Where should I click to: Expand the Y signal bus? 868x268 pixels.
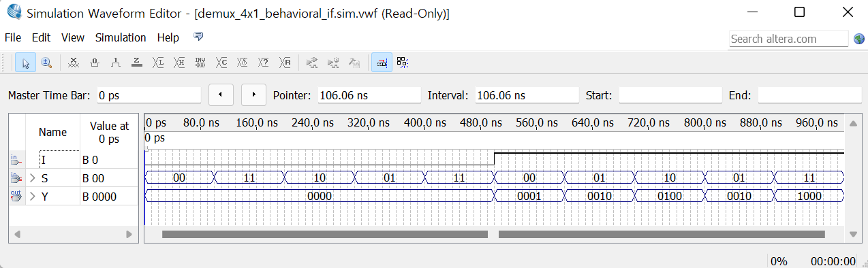point(33,197)
